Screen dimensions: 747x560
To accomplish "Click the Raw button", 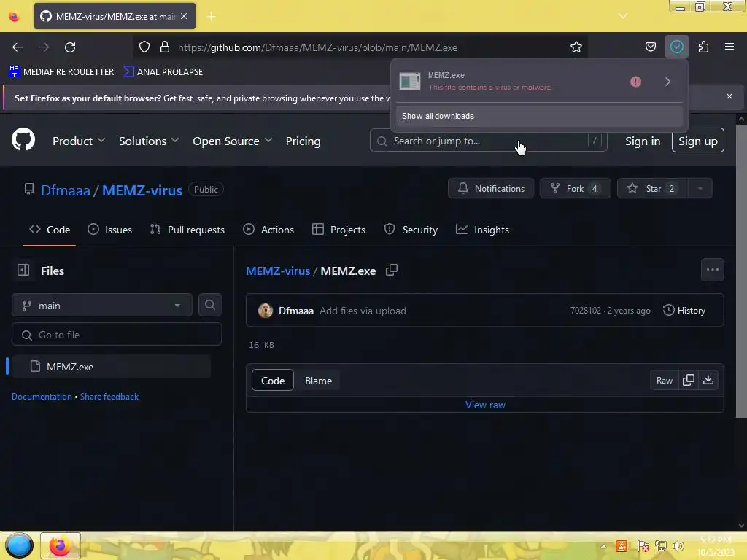I will point(664,380).
